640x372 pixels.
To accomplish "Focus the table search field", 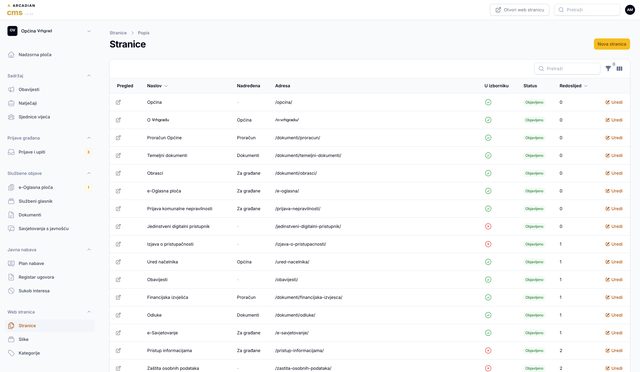I will pyautogui.click(x=568, y=69).
